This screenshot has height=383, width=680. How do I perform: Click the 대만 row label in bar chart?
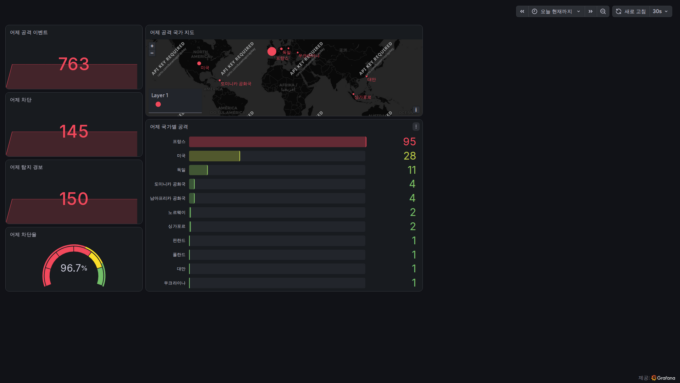[181, 269]
